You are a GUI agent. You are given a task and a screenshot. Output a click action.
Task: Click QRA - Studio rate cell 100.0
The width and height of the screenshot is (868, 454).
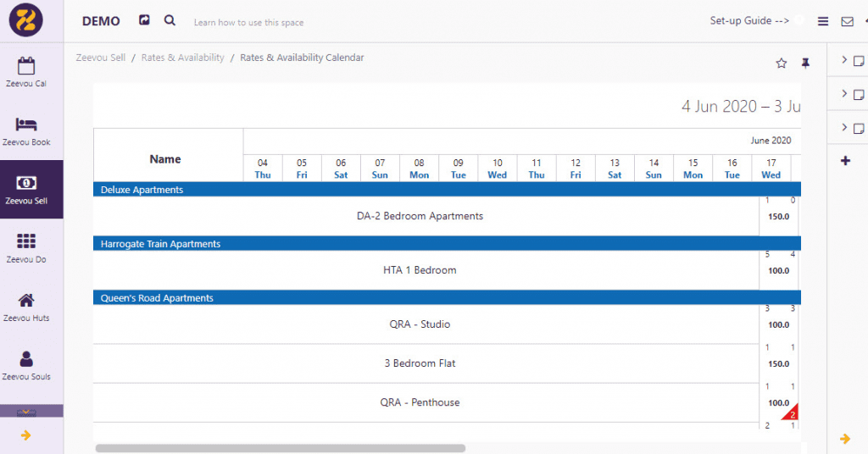(x=779, y=324)
